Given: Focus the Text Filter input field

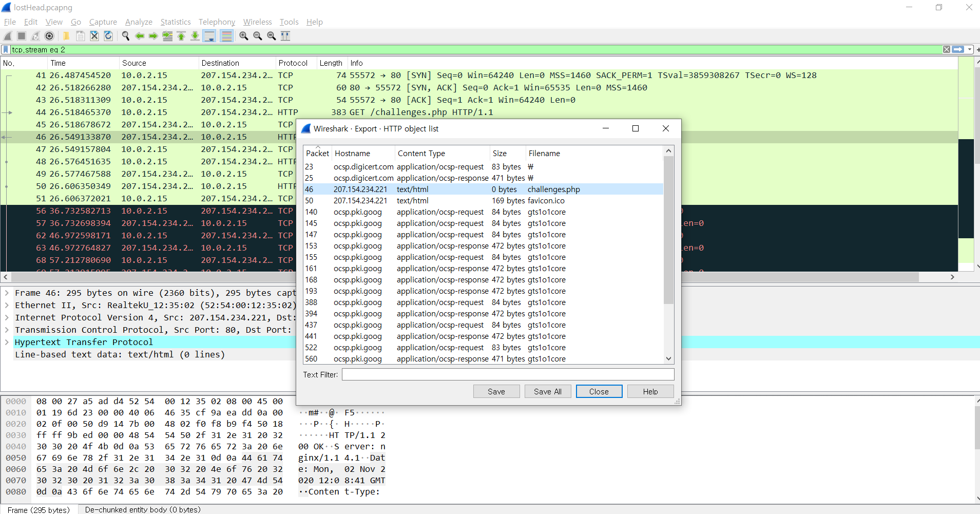Looking at the screenshot, I should pyautogui.click(x=508, y=374).
